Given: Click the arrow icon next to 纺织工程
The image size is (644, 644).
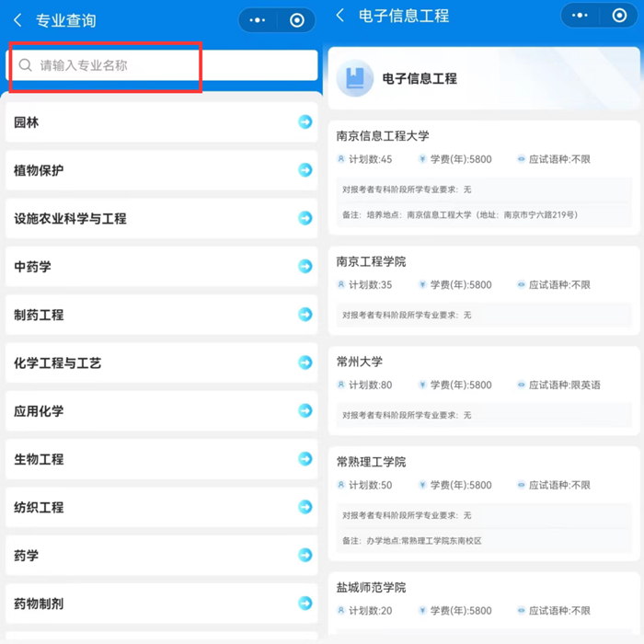Looking at the screenshot, I should point(305,507).
